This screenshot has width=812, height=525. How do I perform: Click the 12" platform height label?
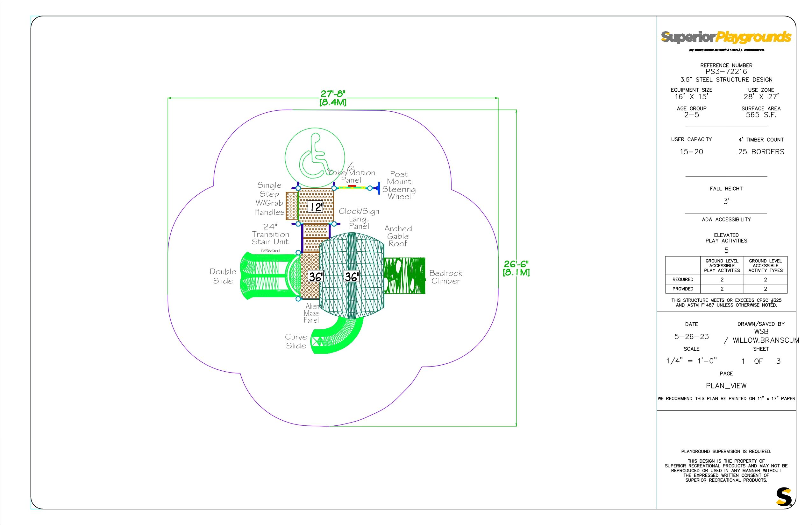point(316,206)
